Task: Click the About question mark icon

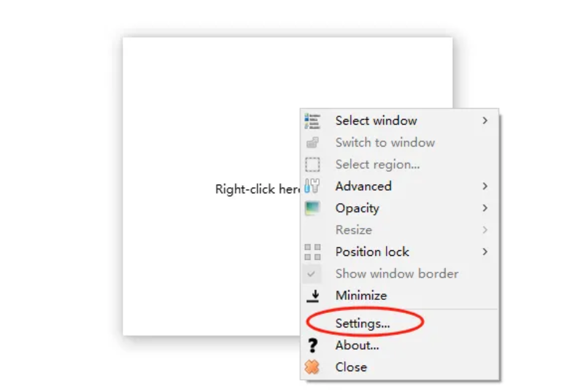Action: tap(312, 345)
